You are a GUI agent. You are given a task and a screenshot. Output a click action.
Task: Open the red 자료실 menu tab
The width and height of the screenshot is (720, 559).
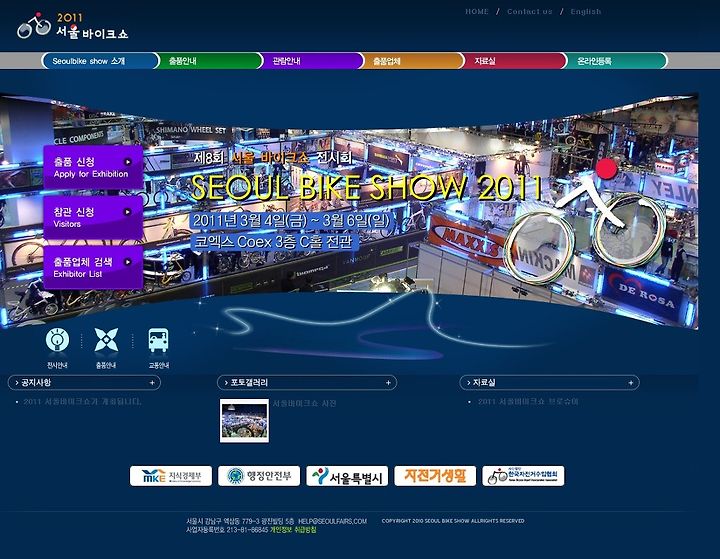click(x=516, y=61)
